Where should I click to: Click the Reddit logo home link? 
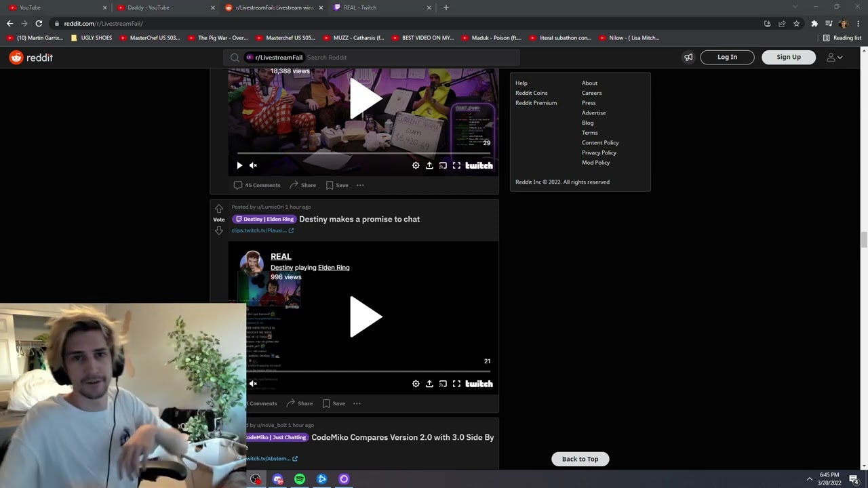31,58
